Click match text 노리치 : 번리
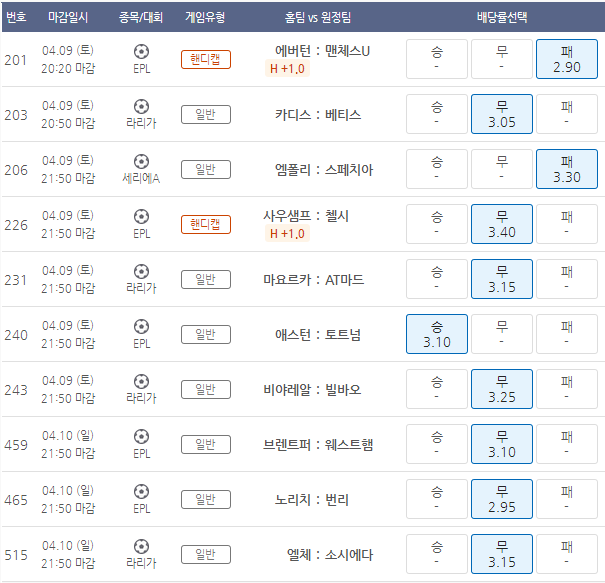The height and width of the screenshot is (583, 605). coord(312,500)
